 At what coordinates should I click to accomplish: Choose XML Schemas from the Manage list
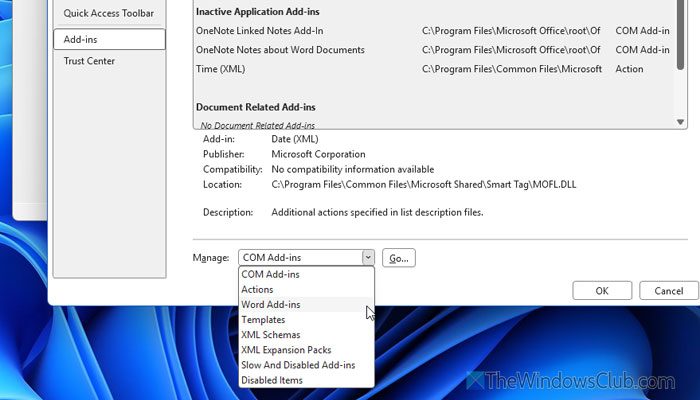coord(306,335)
